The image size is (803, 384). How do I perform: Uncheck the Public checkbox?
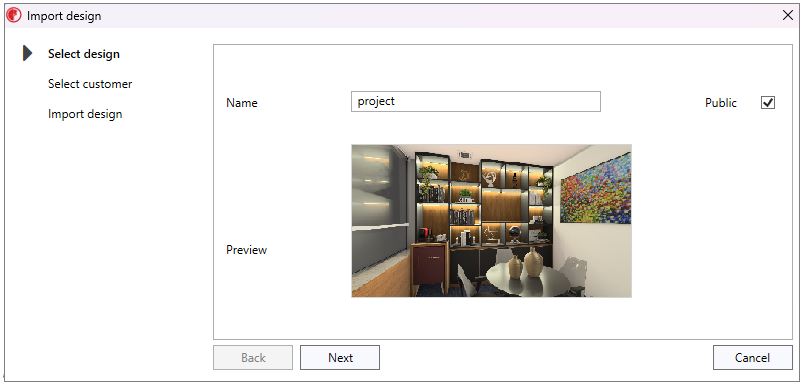768,102
